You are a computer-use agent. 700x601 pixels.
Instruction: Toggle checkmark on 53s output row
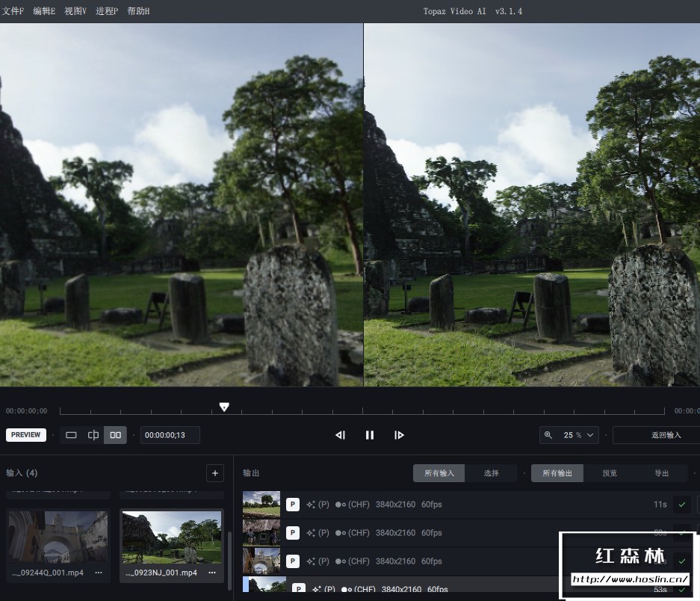pyautogui.click(x=681, y=590)
